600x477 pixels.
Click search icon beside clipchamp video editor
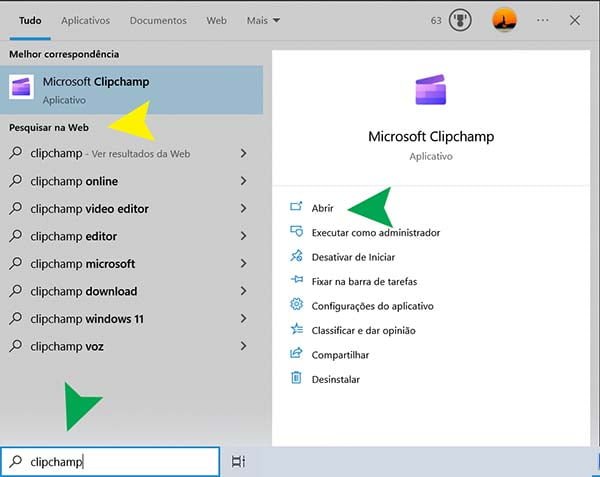pos(15,208)
